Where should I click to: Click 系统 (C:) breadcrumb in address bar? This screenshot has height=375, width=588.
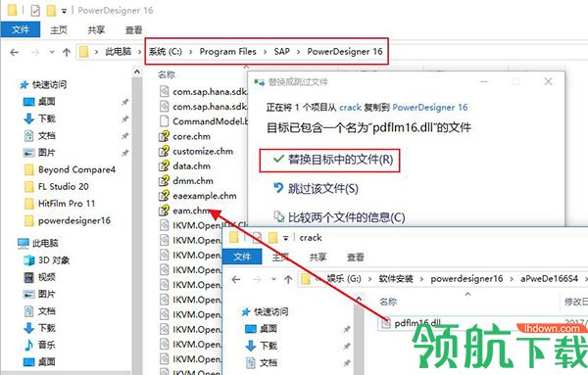pyautogui.click(x=165, y=51)
